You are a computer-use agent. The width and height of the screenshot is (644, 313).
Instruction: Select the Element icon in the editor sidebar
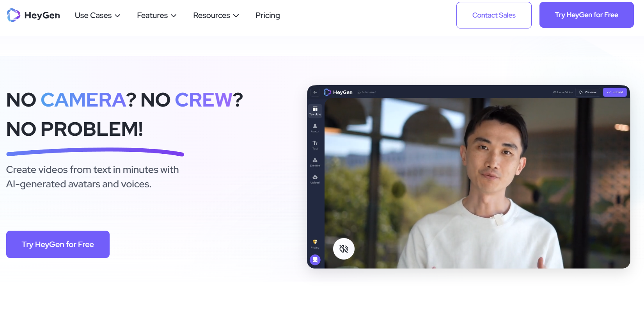click(x=315, y=162)
